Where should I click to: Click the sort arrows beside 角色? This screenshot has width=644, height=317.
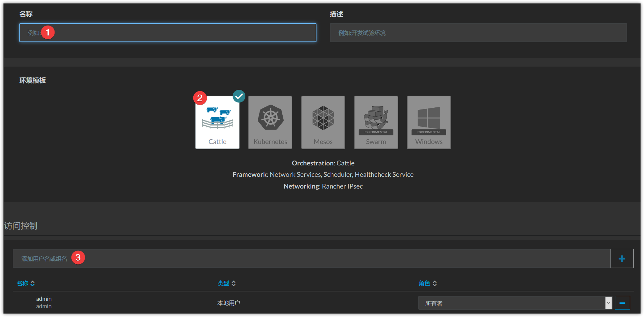435,284
